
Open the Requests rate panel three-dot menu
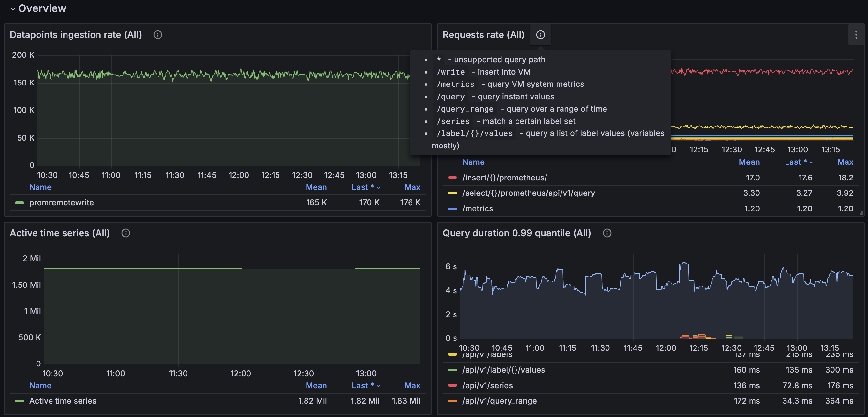pyautogui.click(x=856, y=35)
